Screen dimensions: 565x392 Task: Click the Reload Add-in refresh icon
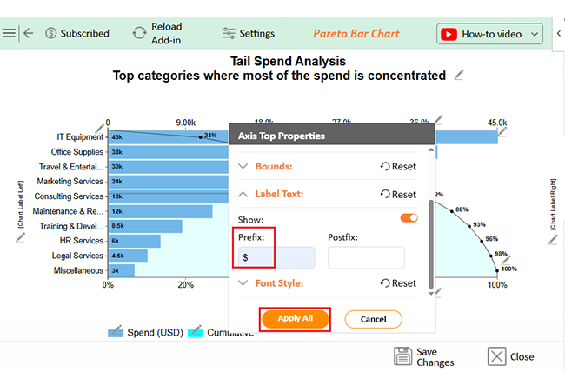pyautogui.click(x=139, y=33)
